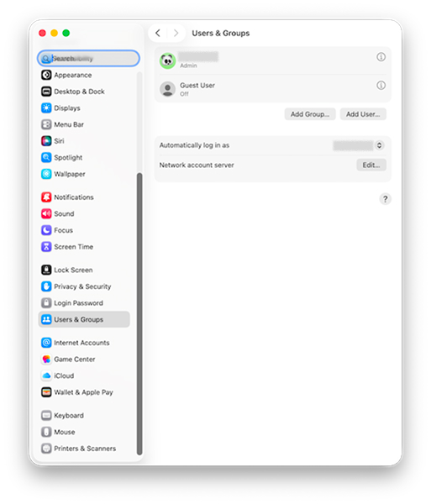Open the Sound speaker icon
The width and height of the screenshot is (431, 504).
[46, 213]
